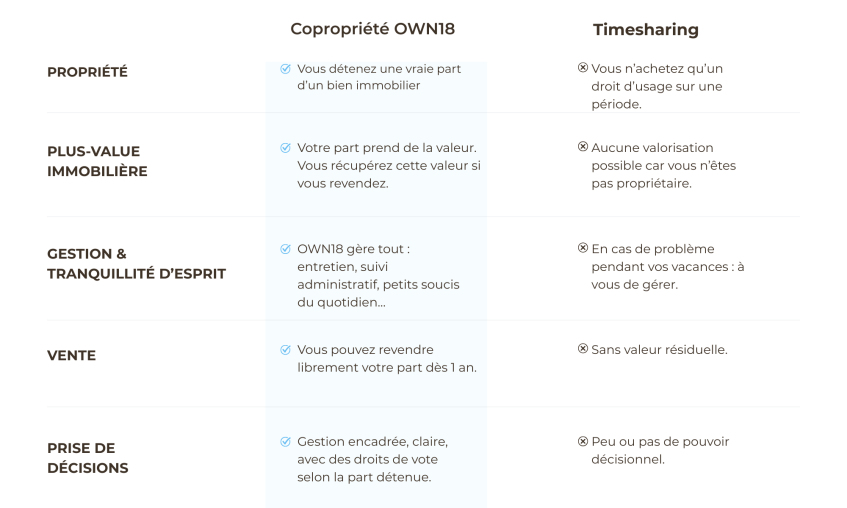Select the 'Copropriété OWN18' column header
The width and height of the screenshot is (847, 508).
point(365,29)
